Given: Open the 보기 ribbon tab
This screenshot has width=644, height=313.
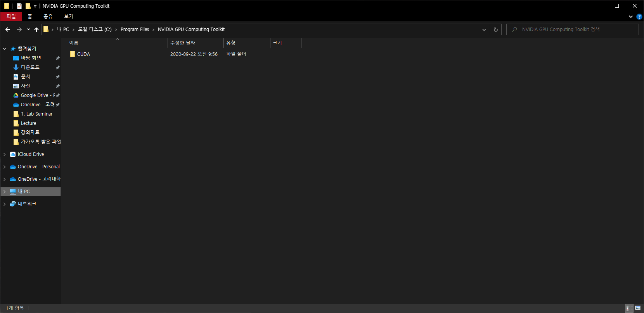Looking at the screenshot, I should pyautogui.click(x=69, y=16).
